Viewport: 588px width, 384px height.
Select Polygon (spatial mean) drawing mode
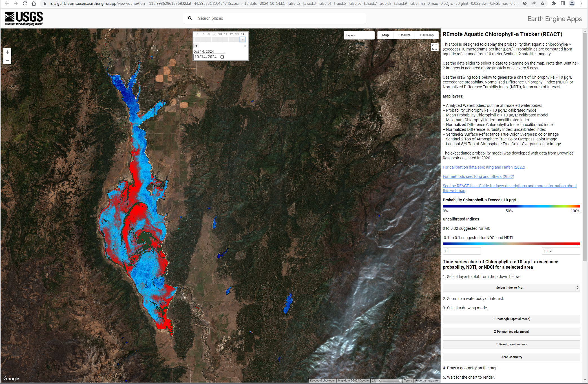click(x=511, y=332)
